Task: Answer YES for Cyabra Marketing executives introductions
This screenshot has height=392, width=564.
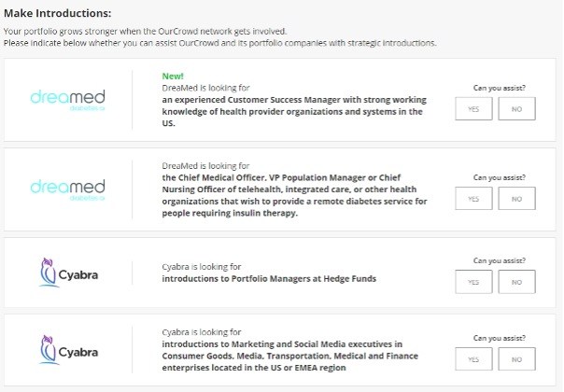Action: [x=473, y=359]
